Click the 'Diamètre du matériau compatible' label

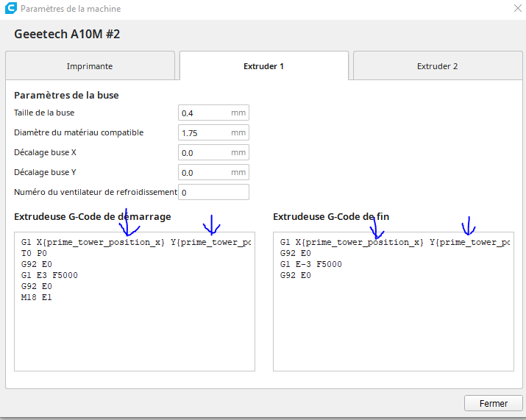click(79, 132)
